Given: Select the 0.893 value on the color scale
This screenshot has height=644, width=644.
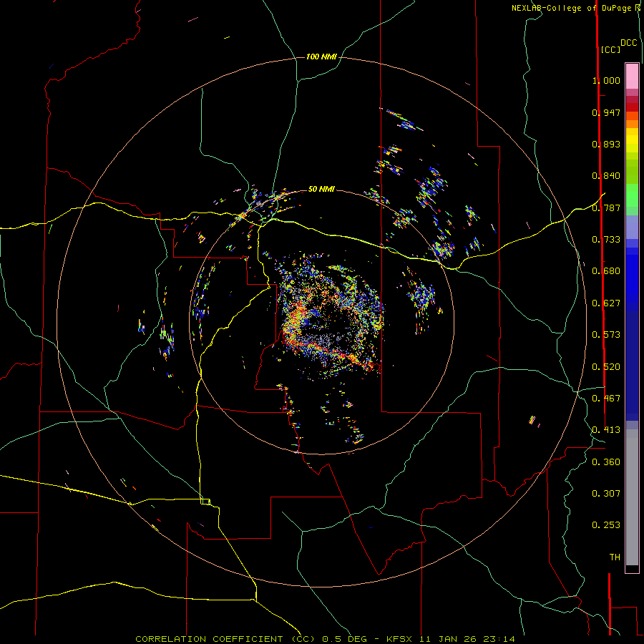Looking at the screenshot, I should [606, 144].
